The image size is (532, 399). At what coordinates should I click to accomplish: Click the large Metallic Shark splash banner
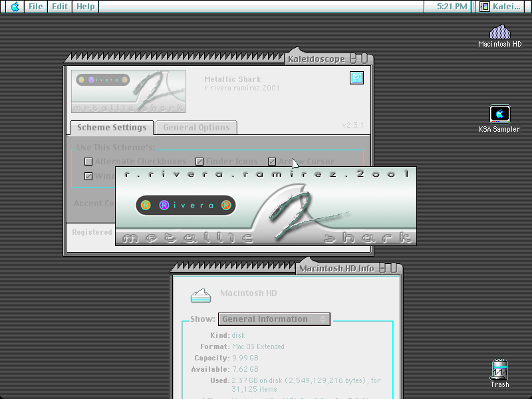click(265, 206)
